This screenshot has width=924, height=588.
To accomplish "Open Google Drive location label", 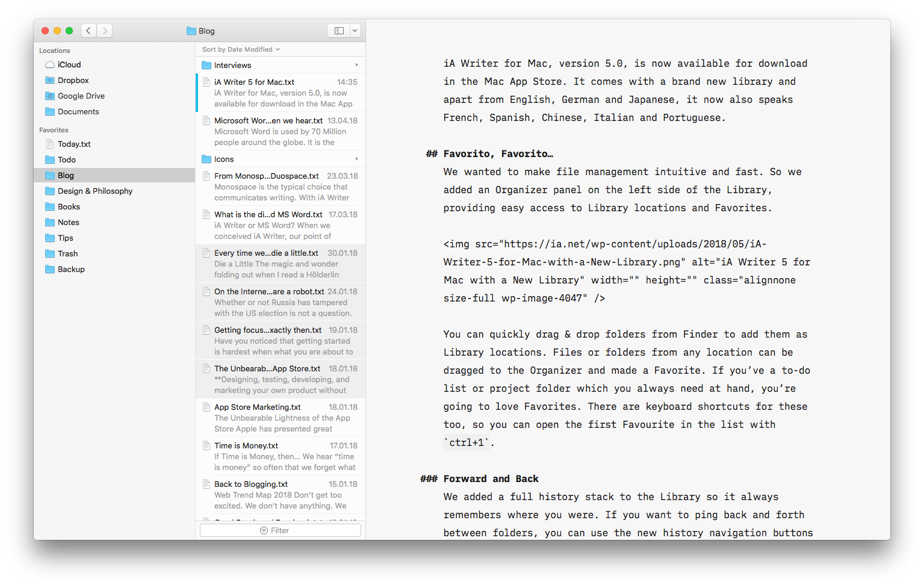I will point(81,96).
